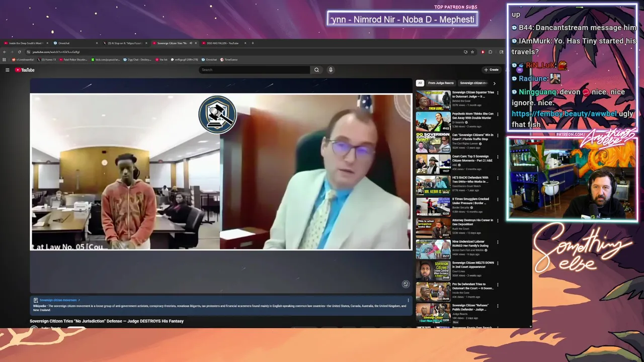
Task: Click the channel watermark icon in video corner
Action: [406, 284]
